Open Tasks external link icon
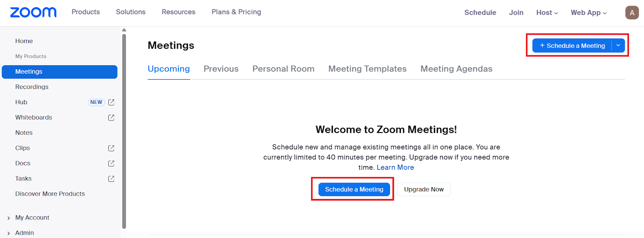 coord(111,179)
